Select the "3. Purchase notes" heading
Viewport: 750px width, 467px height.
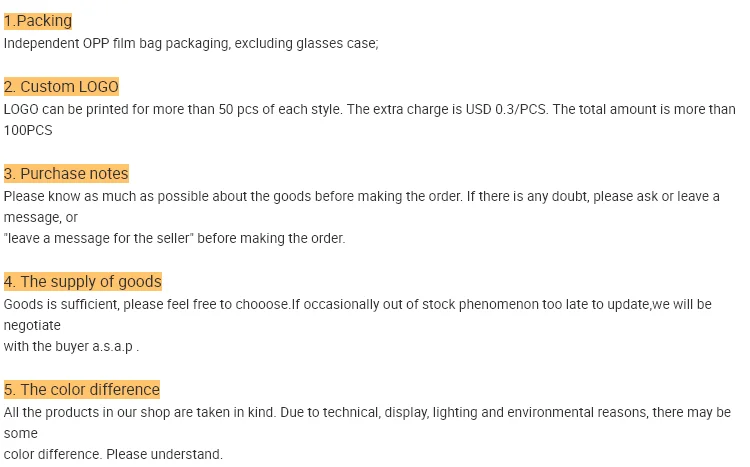coord(66,174)
